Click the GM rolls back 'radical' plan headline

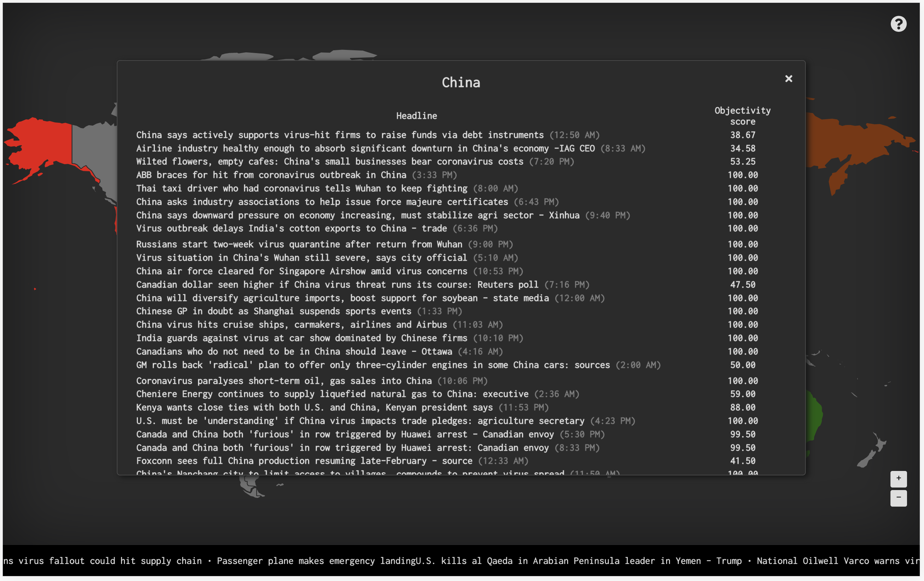click(373, 365)
